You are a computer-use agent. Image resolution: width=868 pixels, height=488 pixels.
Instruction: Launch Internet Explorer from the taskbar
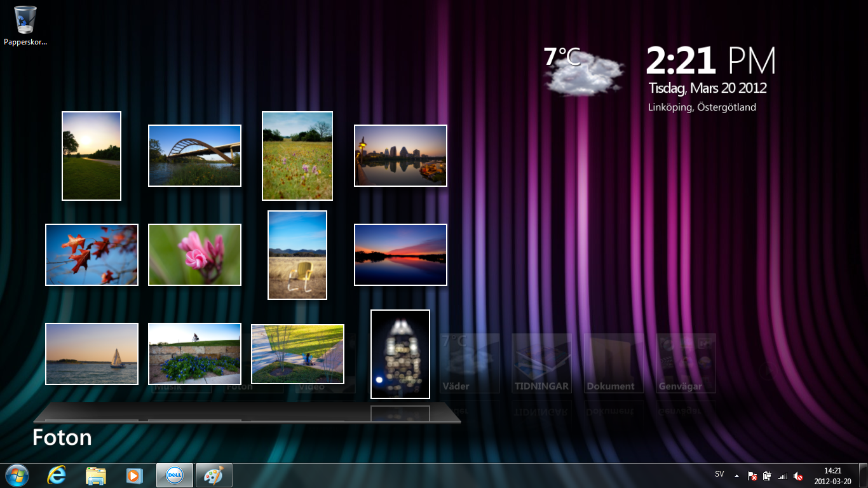pos(57,475)
